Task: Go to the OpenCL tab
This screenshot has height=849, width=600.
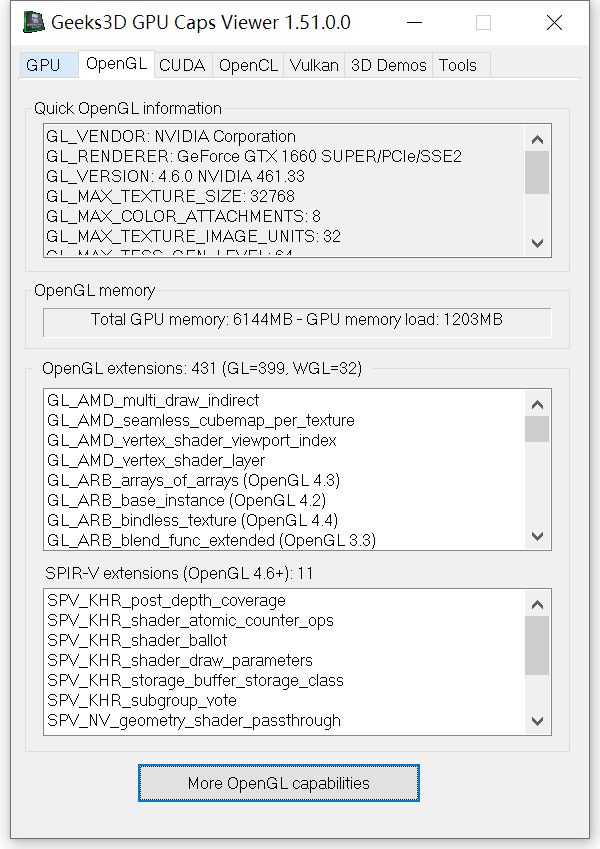Action: click(x=248, y=65)
